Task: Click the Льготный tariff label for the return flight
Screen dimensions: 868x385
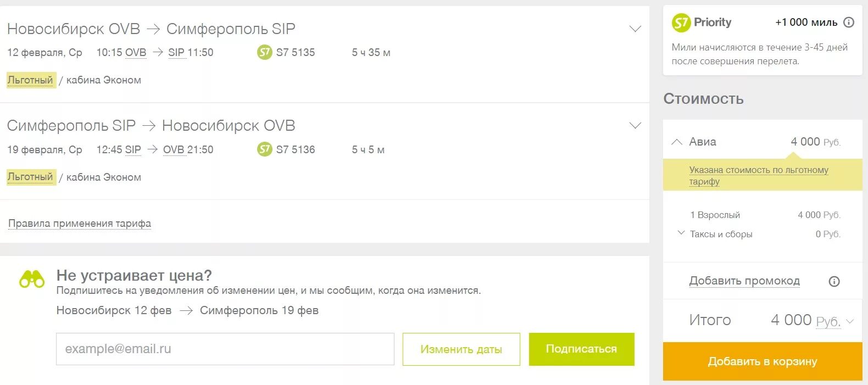Action: tap(31, 177)
